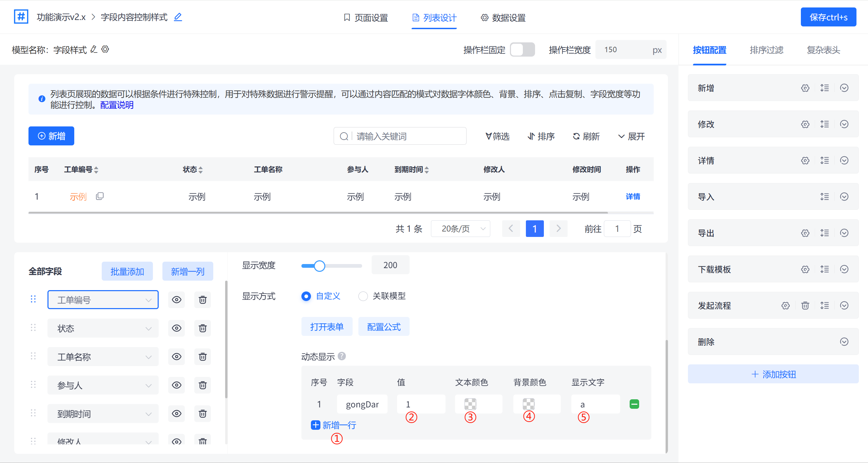Image resolution: width=868 pixels, height=463 pixels.
Task: Click the 文本颜色 swatch in row 1
Action: pyautogui.click(x=470, y=404)
